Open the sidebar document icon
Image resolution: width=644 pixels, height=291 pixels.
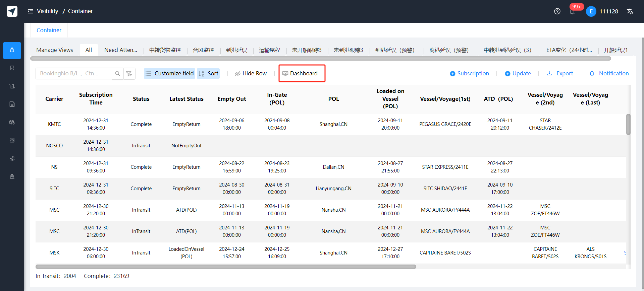coord(12,104)
